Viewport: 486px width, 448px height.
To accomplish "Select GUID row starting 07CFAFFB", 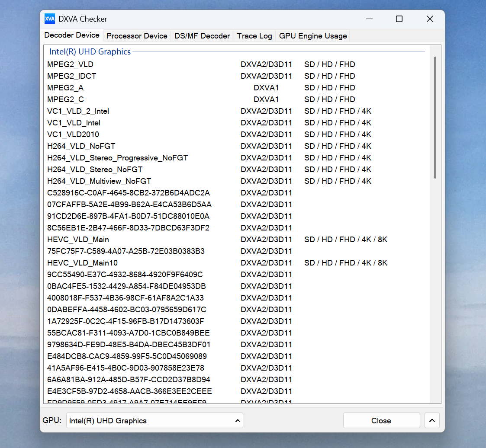I will 236,205.
